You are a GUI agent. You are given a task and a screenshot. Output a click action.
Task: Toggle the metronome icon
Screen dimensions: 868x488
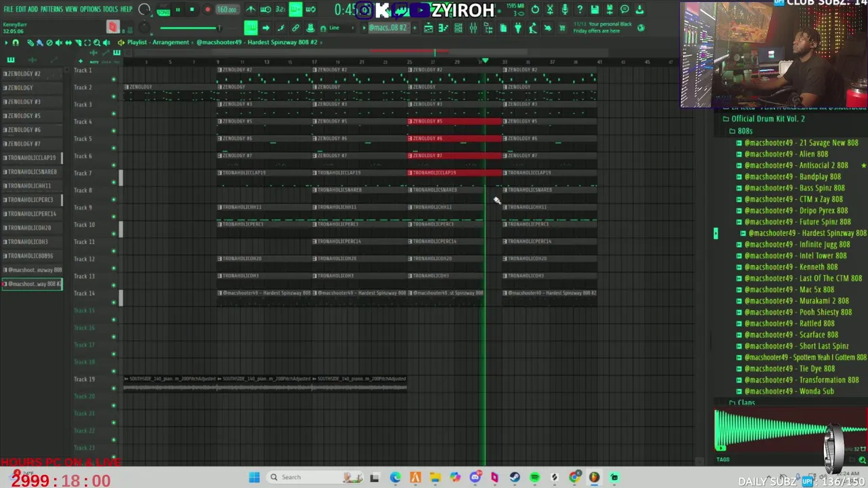coord(251,9)
